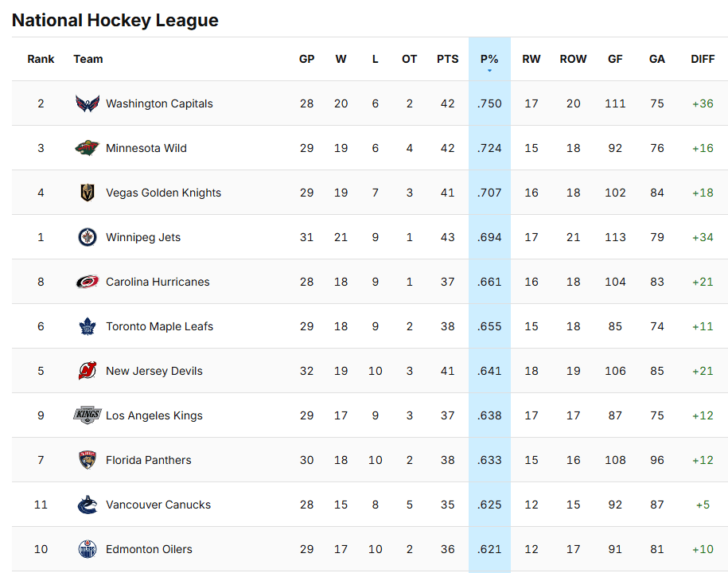Click the Vancouver Canucks team logo
This screenshot has width=728, height=573.
coord(88,505)
